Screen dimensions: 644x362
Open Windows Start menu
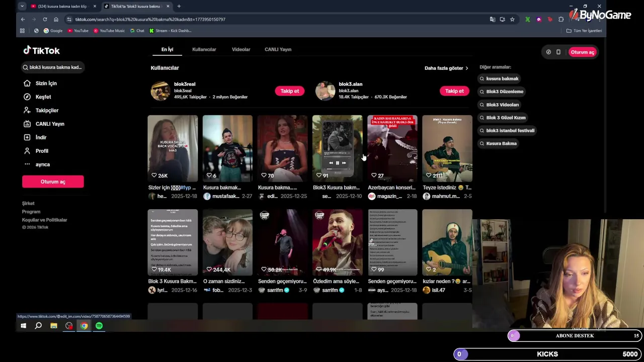click(x=23, y=326)
